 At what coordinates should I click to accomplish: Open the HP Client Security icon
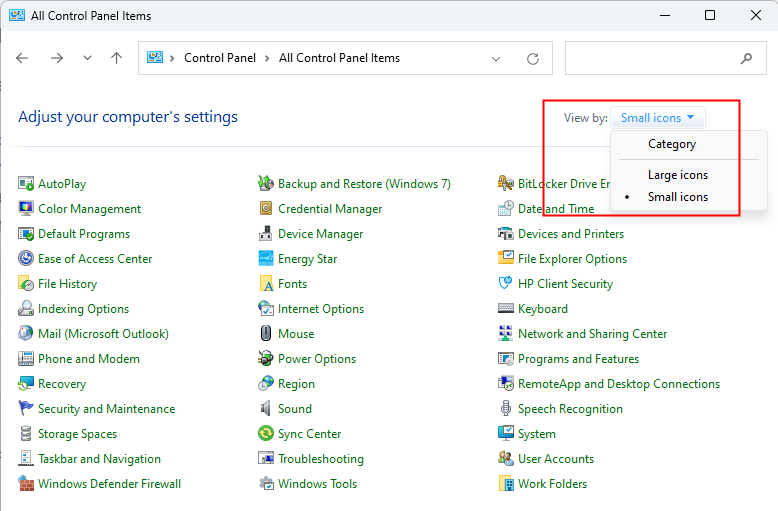point(506,283)
